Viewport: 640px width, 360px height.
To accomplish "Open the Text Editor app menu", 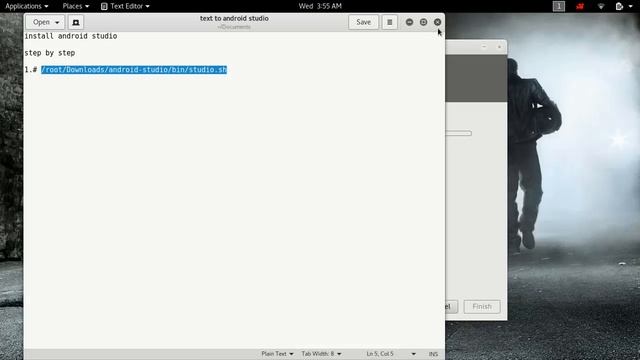I will click(125, 6).
